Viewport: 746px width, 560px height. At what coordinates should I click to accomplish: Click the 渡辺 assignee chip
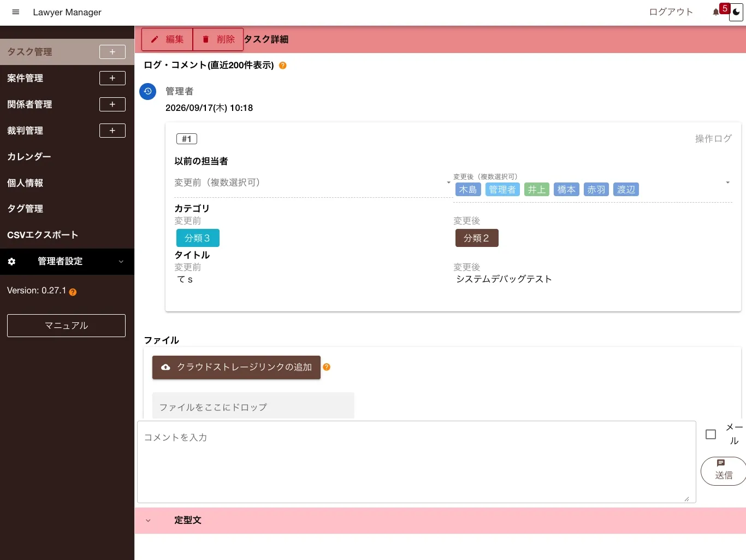point(626,190)
